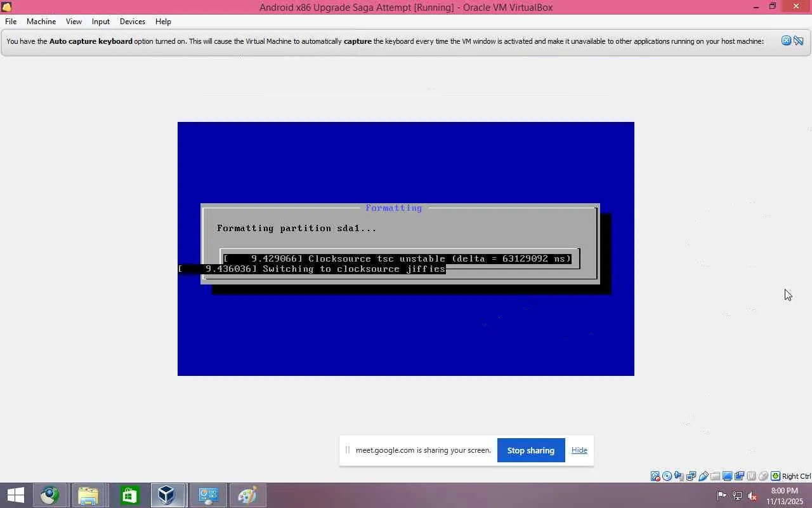Open the clock showing 8:00 PM
The height and width of the screenshot is (508, 812).
coord(785,496)
